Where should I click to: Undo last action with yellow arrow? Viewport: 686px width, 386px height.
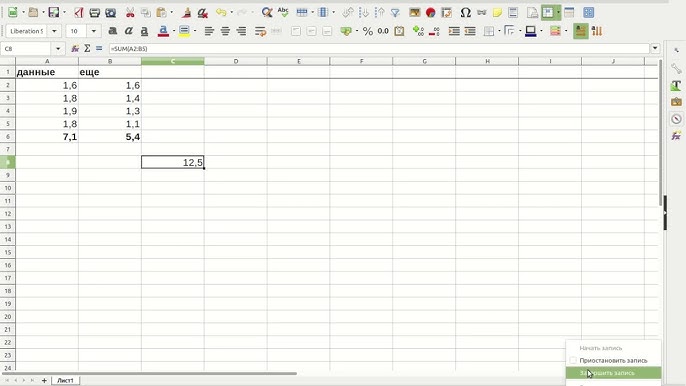click(x=221, y=13)
